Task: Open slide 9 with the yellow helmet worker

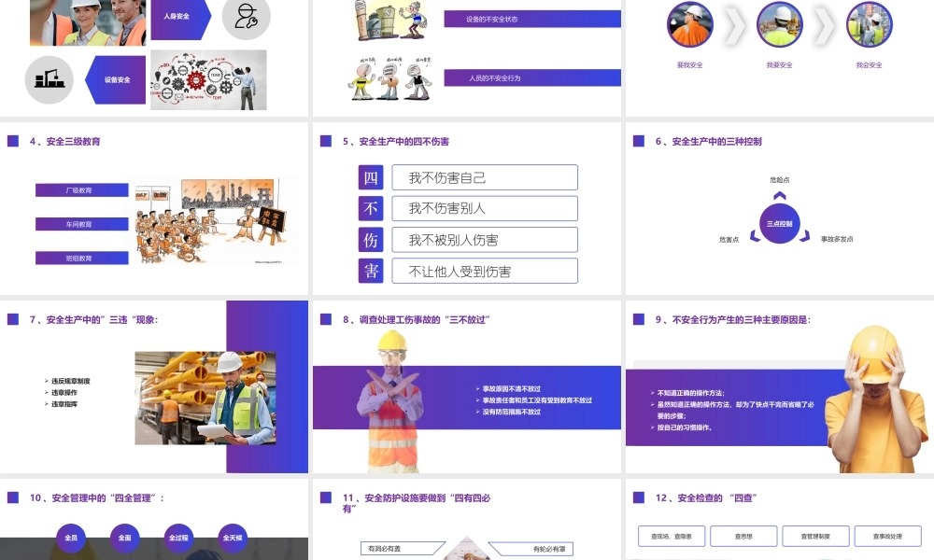Action: pyautogui.click(x=779, y=387)
